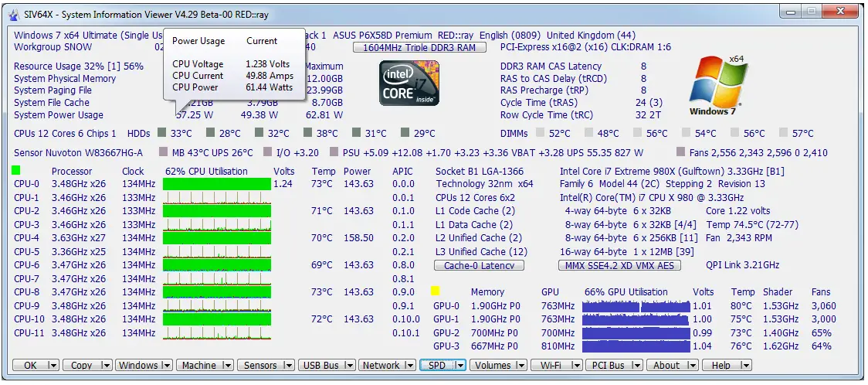Screen dimensions: 868x385
Task: Click the "Fan 2,343 RPM" text
Action: [738, 237]
